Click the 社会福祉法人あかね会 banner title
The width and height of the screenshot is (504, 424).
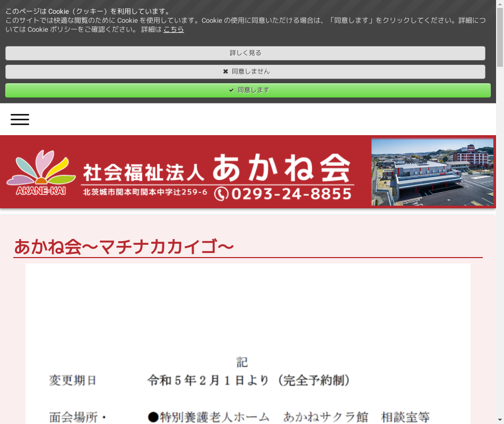[x=218, y=169]
